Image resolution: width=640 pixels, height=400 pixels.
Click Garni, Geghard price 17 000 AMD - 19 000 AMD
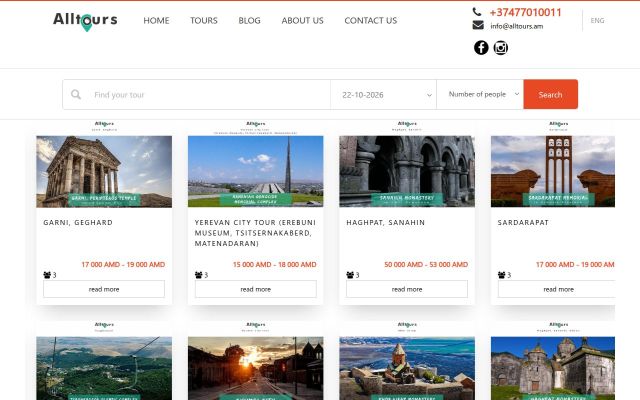pos(123,264)
